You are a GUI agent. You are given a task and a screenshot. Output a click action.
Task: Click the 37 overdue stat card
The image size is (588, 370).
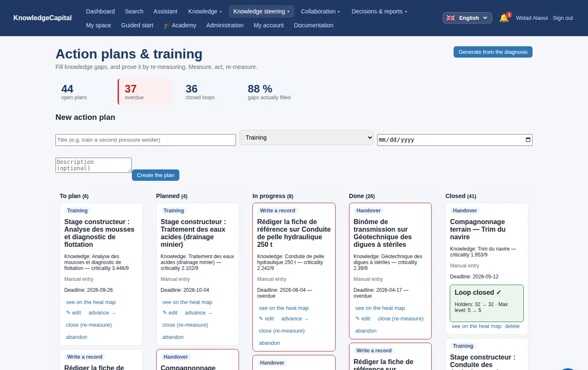[x=145, y=92]
